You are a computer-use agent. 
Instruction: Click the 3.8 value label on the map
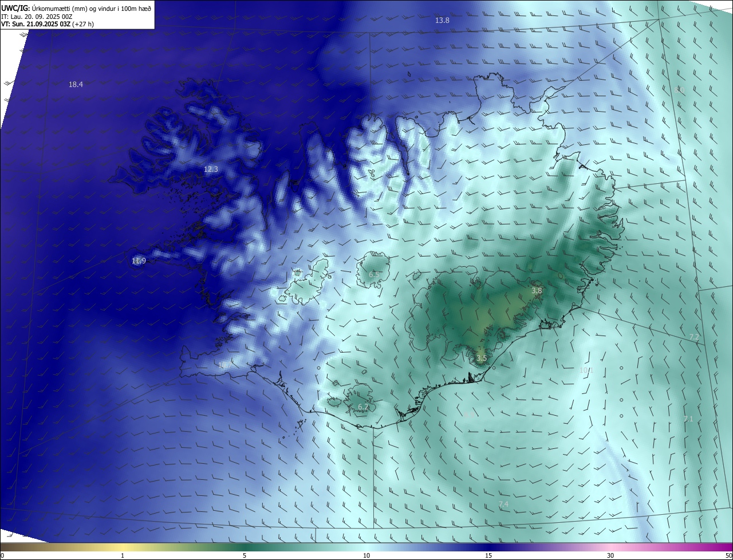[x=537, y=291]
